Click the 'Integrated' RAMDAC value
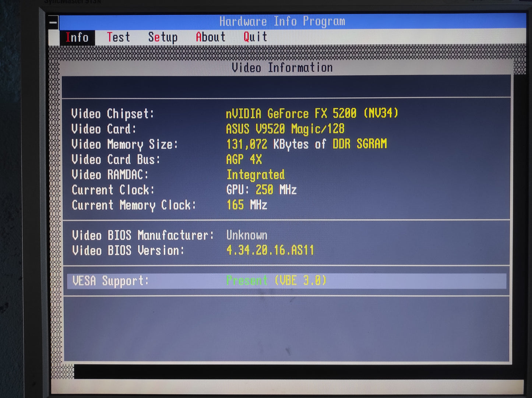Image resolution: width=532 pixels, height=398 pixels. (256, 175)
